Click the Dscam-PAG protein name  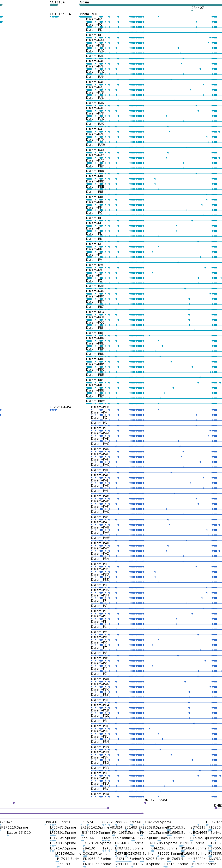[100, 465]
